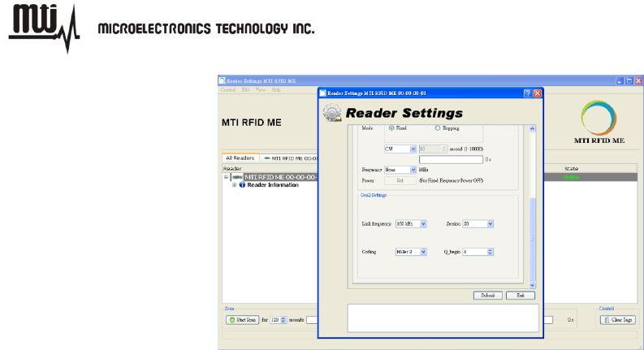Viewport: 644px width, 350px height.
Task: Click the green reader device icon in tree row
Action: (x=237, y=177)
